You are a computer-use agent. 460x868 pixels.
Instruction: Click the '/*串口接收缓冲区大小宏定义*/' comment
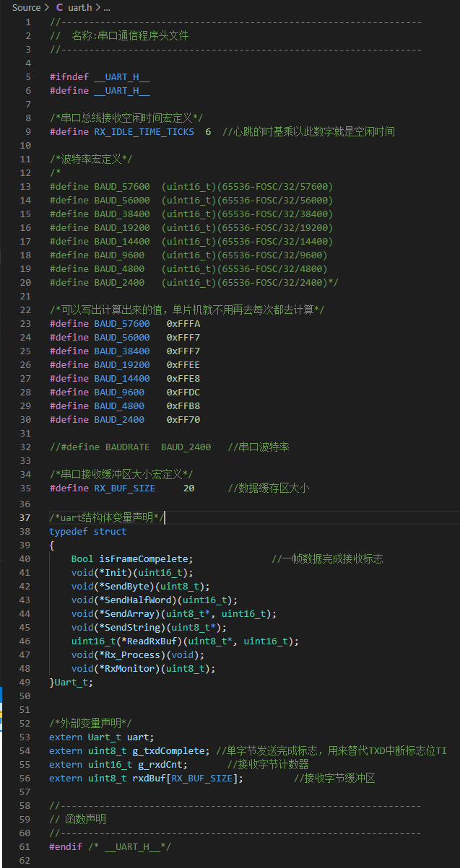(121, 474)
